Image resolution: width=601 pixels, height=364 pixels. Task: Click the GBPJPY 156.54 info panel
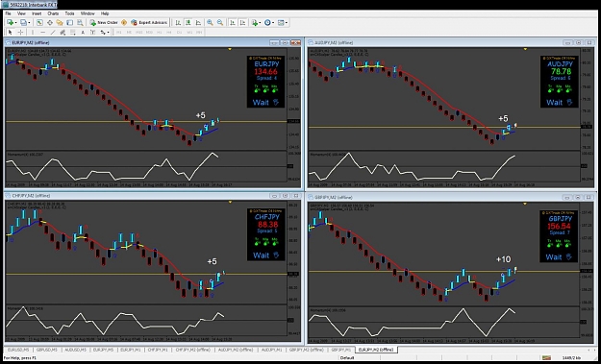point(559,236)
